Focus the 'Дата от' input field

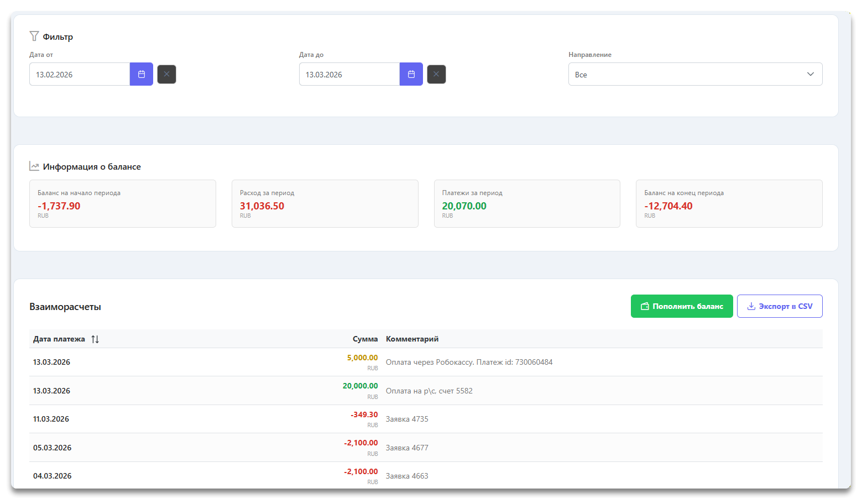point(80,74)
